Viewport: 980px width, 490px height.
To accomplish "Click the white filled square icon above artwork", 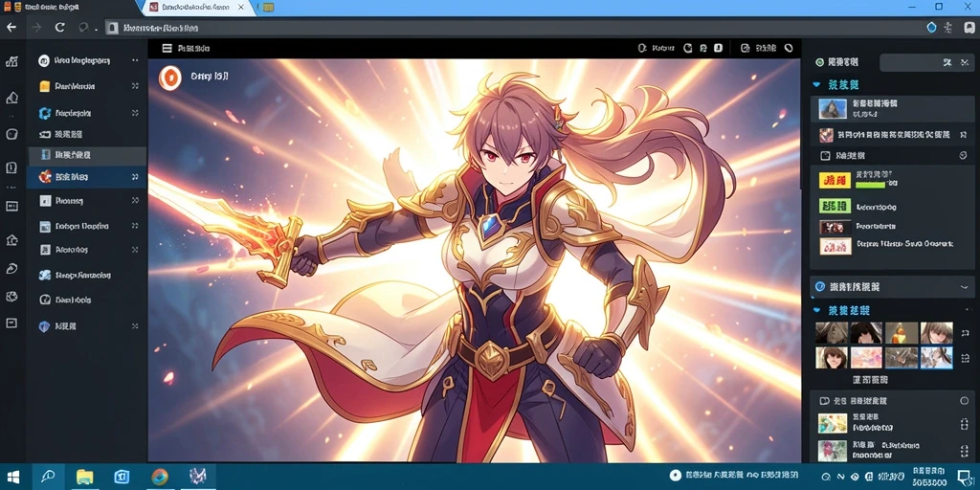I will [718, 48].
